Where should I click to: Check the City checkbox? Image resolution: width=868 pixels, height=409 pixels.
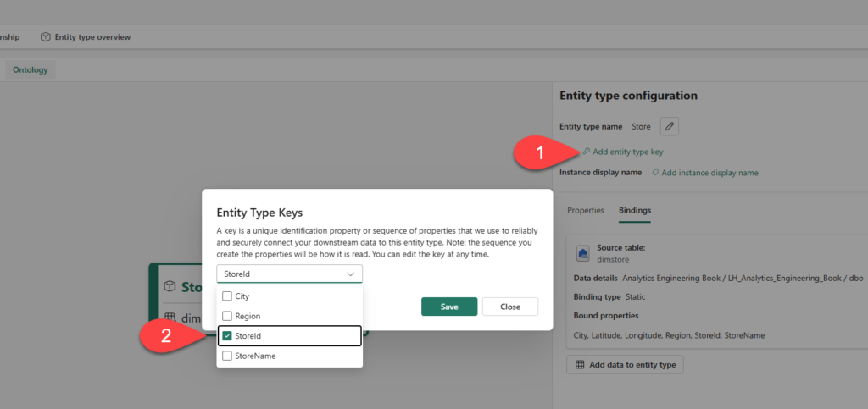(227, 296)
